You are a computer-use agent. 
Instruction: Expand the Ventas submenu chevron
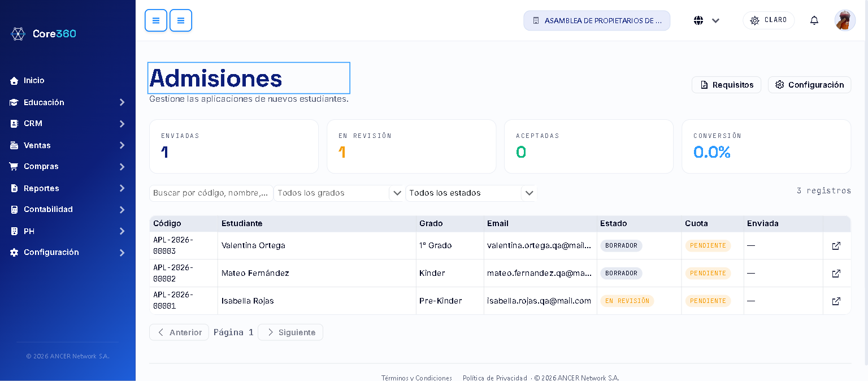tap(122, 145)
